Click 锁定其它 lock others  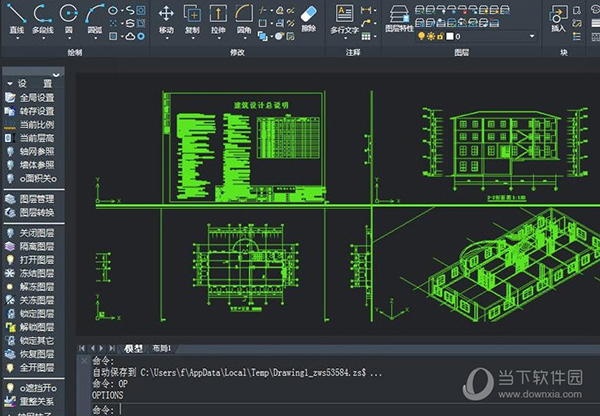click(x=30, y=341)
